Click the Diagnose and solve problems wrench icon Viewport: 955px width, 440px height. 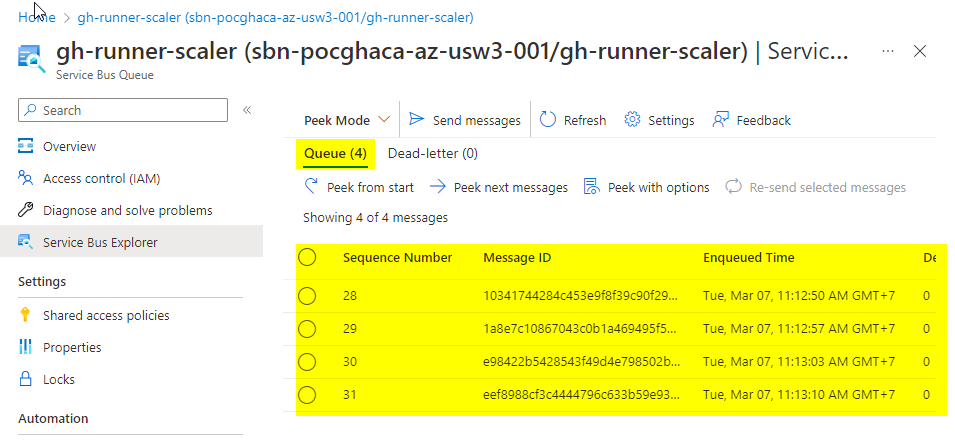pos(25,210)
